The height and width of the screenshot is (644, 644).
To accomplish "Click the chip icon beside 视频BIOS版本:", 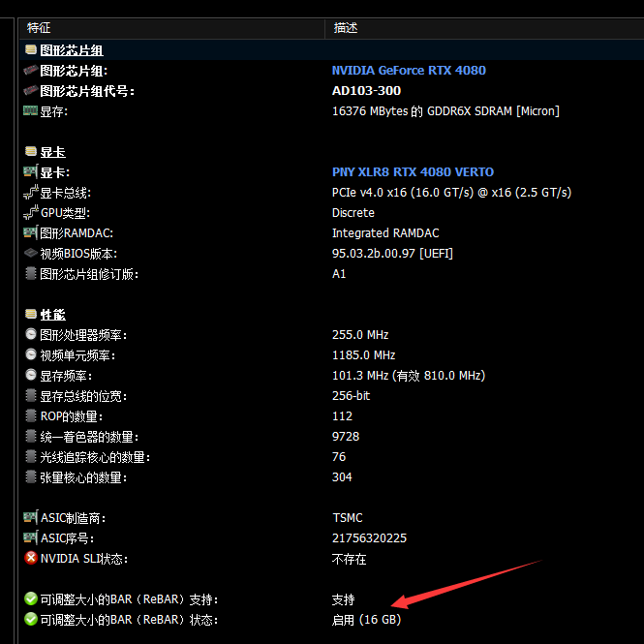I will pos(31,253).
